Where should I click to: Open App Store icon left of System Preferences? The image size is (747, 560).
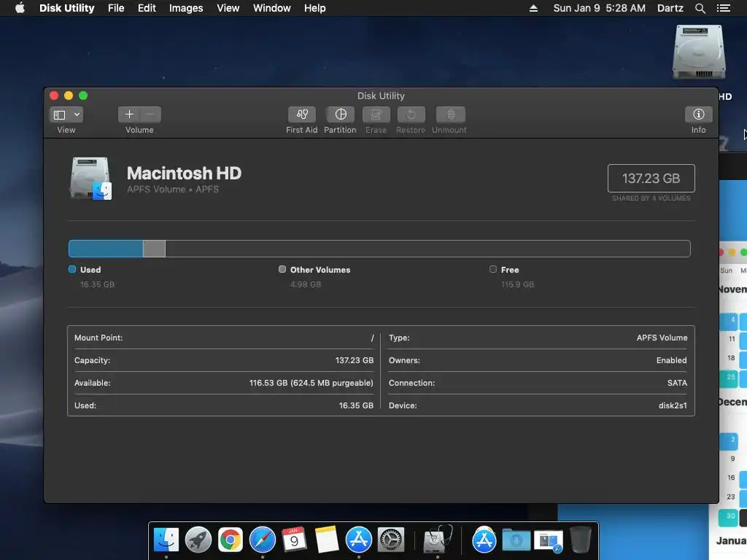coord(359,540)
